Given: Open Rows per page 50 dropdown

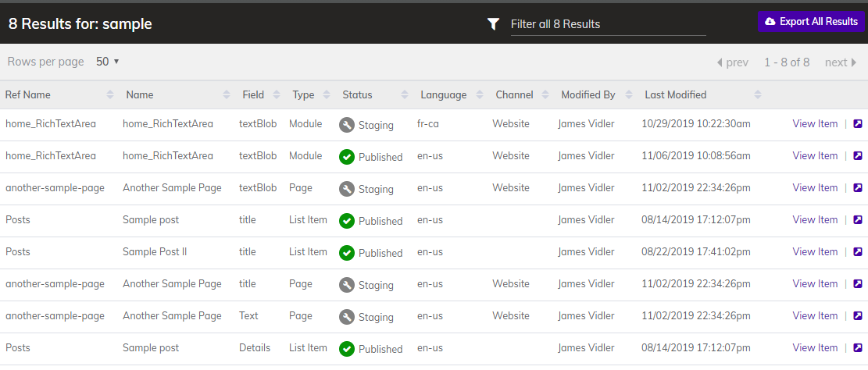Looking at the screenshot, I should coord(108,62).
